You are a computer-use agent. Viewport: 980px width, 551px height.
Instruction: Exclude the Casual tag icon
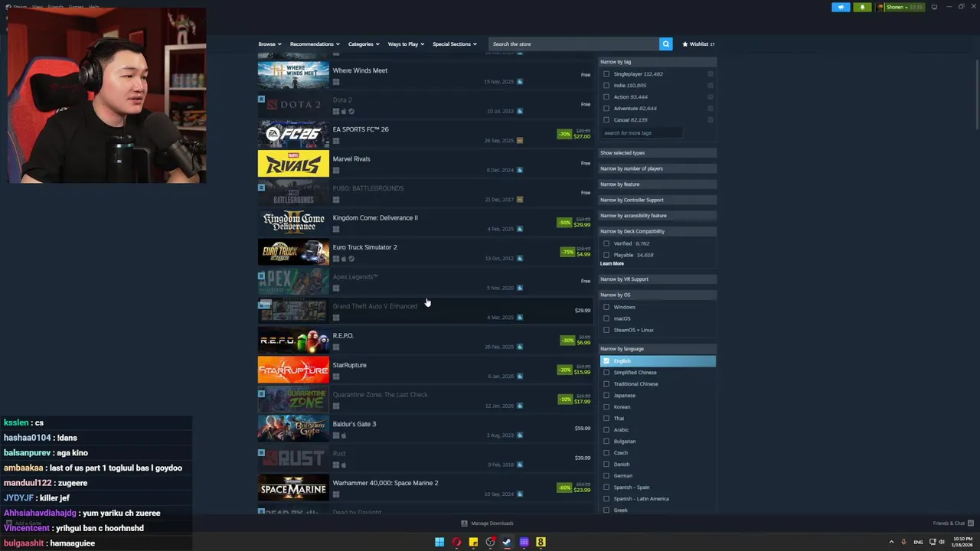click(710, 120)
